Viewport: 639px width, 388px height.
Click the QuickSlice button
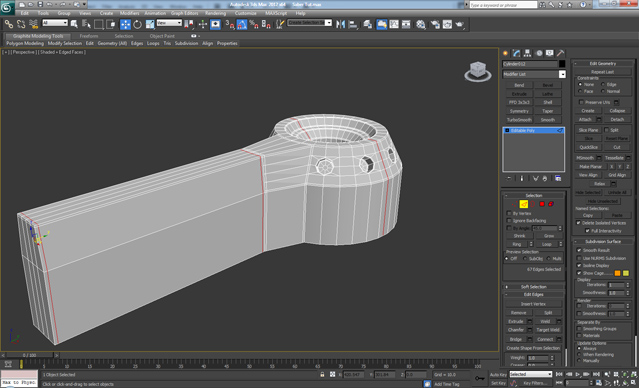pos(588,147)
